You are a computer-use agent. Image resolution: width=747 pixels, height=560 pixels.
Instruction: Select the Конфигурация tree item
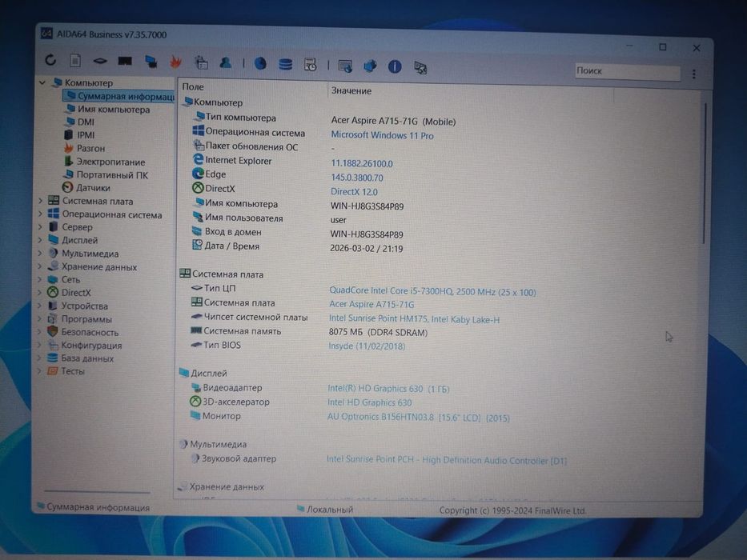[x=91, y=345]
